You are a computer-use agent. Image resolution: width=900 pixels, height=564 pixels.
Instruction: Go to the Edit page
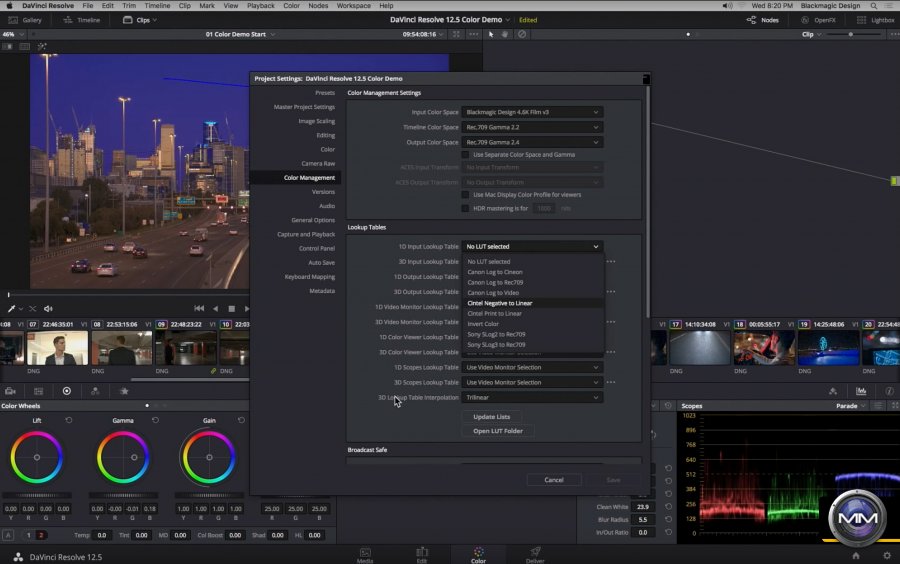click(422, 555)
